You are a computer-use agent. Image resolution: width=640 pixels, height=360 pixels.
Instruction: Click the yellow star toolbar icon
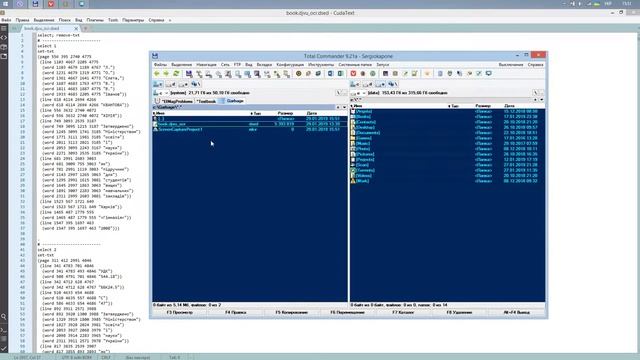[427, 74]
